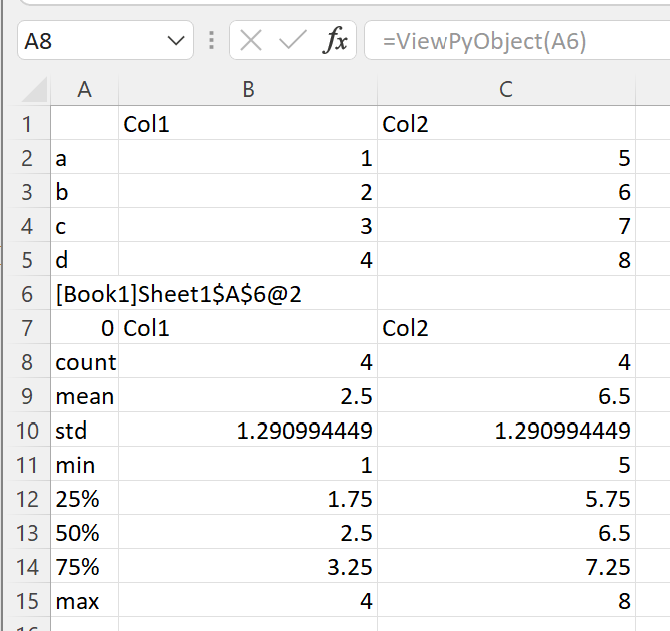Screen dimensions: 670x631
Task: Click the formula bar with ViewPyObject formula
Action: (x=517, y=41)
